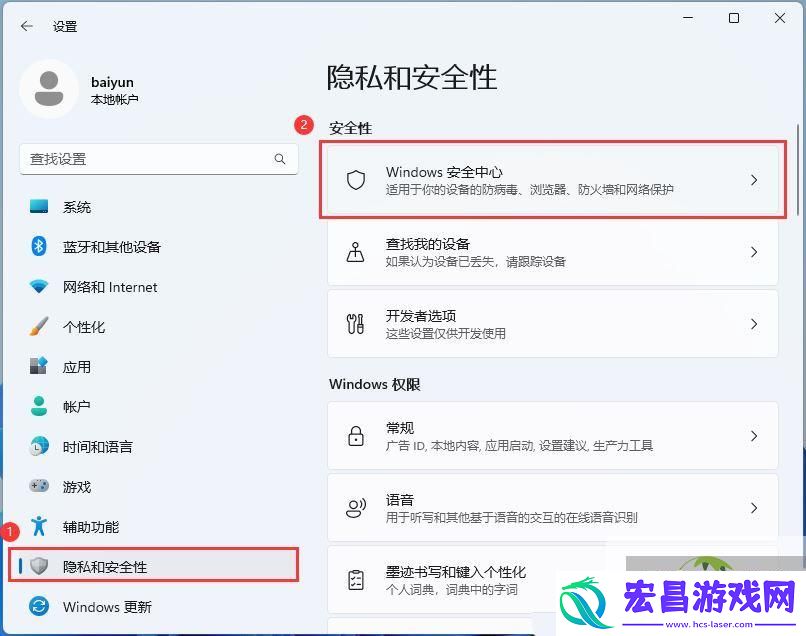Open 语音 settings card
The width and height of the screenshot is (806, 636).
point(553,508)
